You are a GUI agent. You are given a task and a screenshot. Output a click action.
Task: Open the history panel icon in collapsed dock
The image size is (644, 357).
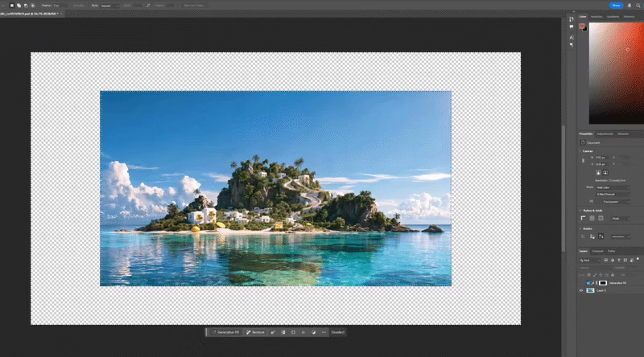(x=572, y=19)
